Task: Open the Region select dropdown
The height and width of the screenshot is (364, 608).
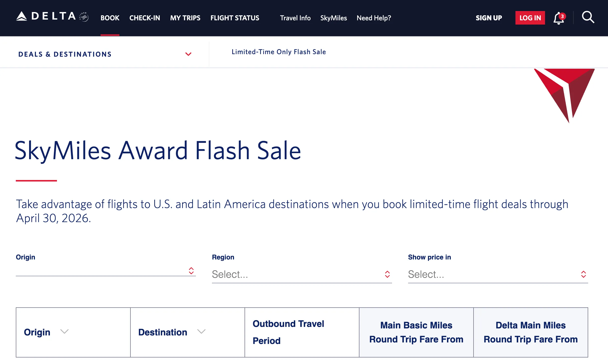Action: pos(301,274)
